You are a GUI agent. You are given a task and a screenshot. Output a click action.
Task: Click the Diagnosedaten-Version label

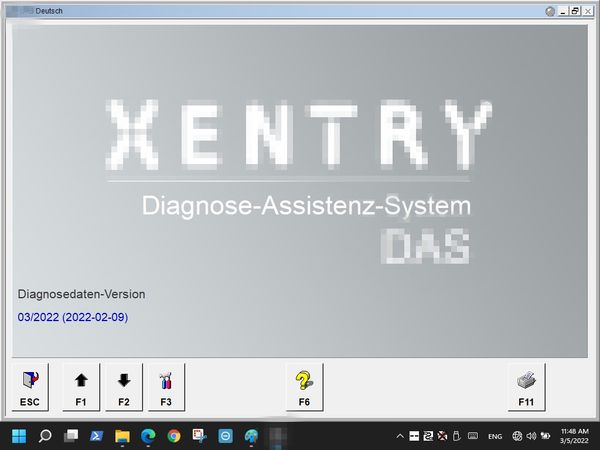click(x=82, y=294)
